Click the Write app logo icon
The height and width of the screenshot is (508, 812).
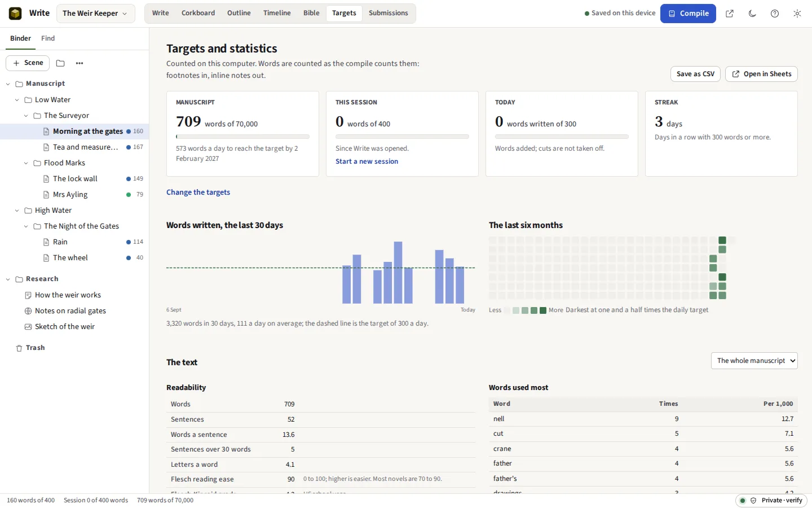point(15,13)
